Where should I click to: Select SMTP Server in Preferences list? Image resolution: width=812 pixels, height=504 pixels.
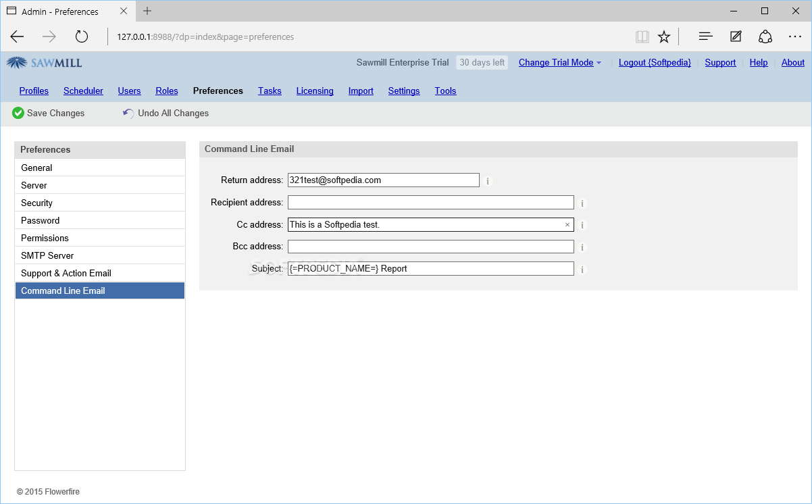[x=100, y=255]
